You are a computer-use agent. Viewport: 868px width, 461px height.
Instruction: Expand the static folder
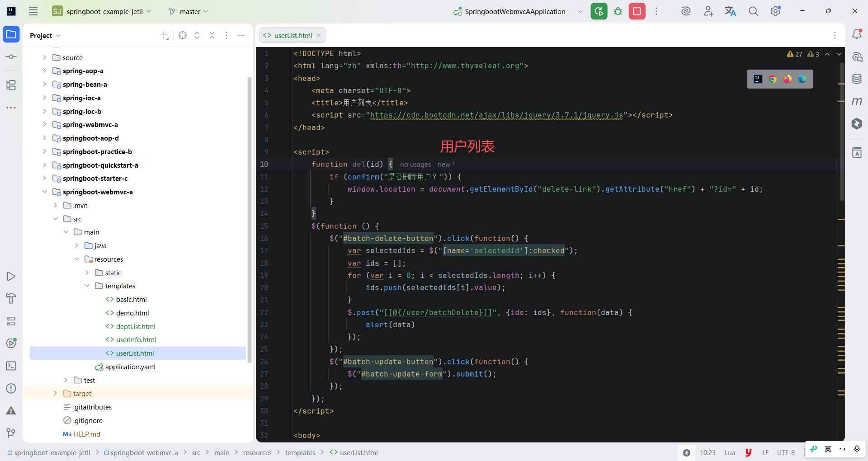[x=87, y=273]
